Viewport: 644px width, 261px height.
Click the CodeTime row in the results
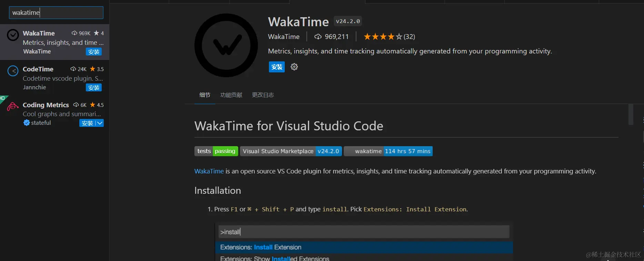(55, 78)
